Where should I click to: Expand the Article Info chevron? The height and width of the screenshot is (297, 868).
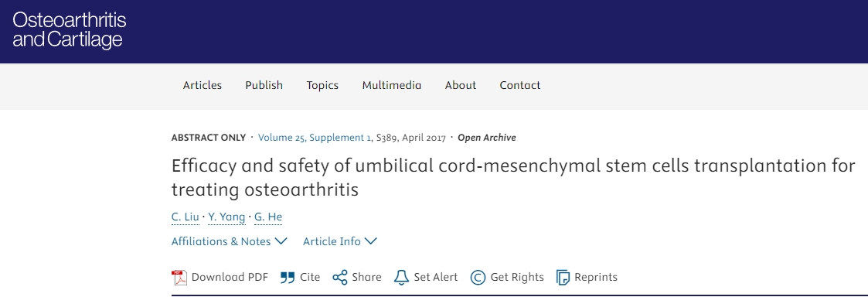(370, 241)
